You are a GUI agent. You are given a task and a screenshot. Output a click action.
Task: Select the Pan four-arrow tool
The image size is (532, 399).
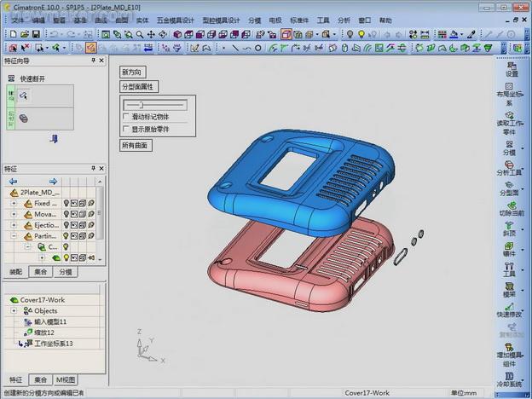pyautogui.click(x=151, y=34)
